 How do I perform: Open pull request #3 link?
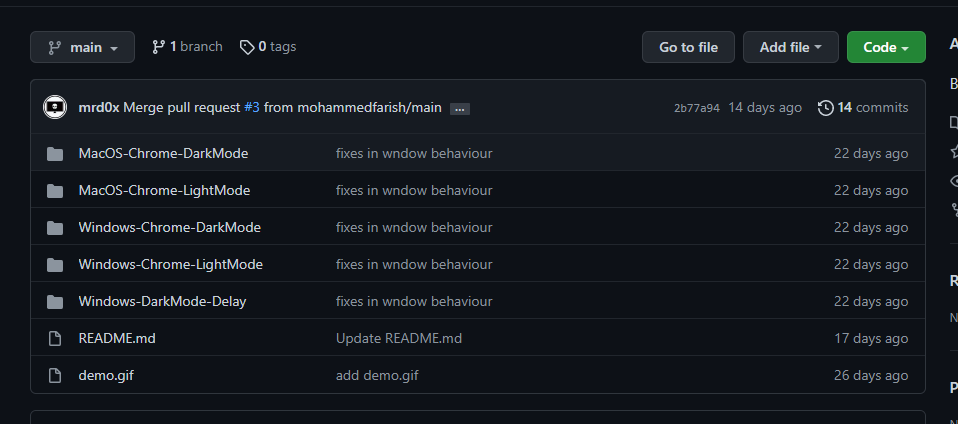(x=251, y=107)
